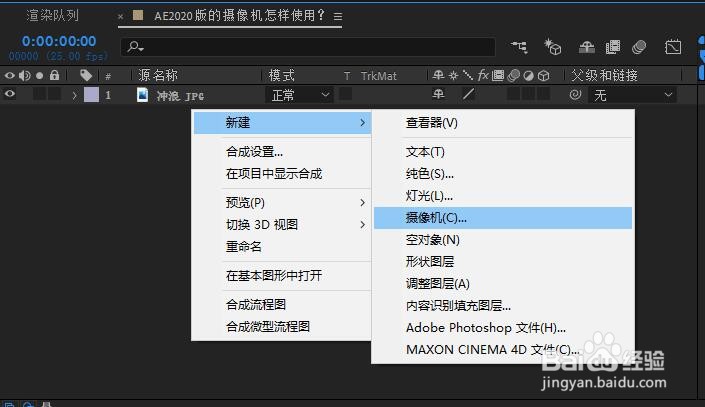Hide the 冲浪.JPG layer via eye toggle

(x=9, y=94)
